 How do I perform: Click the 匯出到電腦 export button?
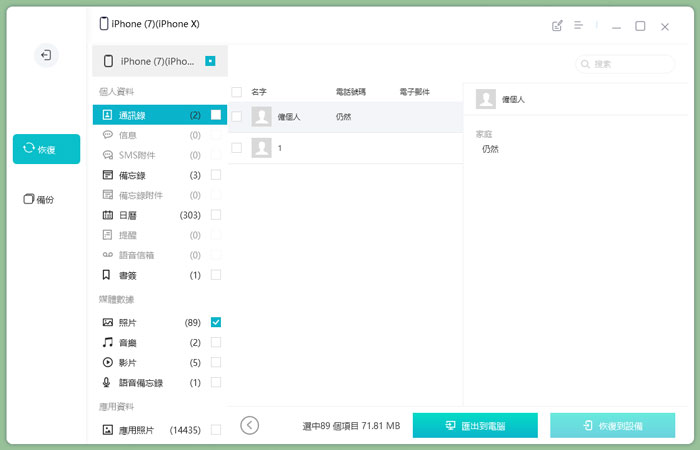pyautogui.click(x=475, y=425)
